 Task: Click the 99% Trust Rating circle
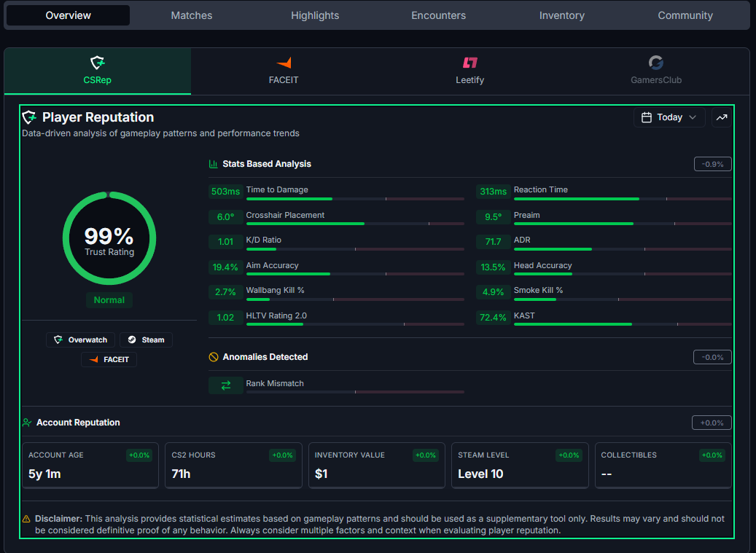[x=109, y=238]
